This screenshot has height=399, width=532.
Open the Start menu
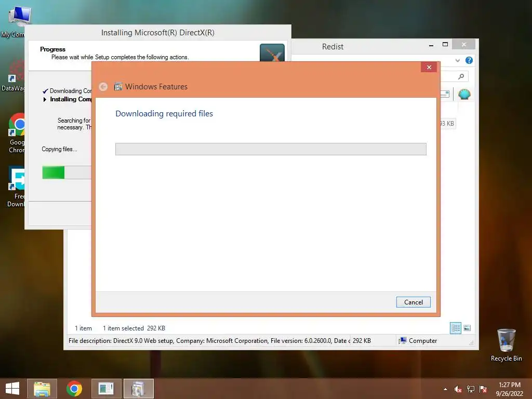(x=12, y=388)
